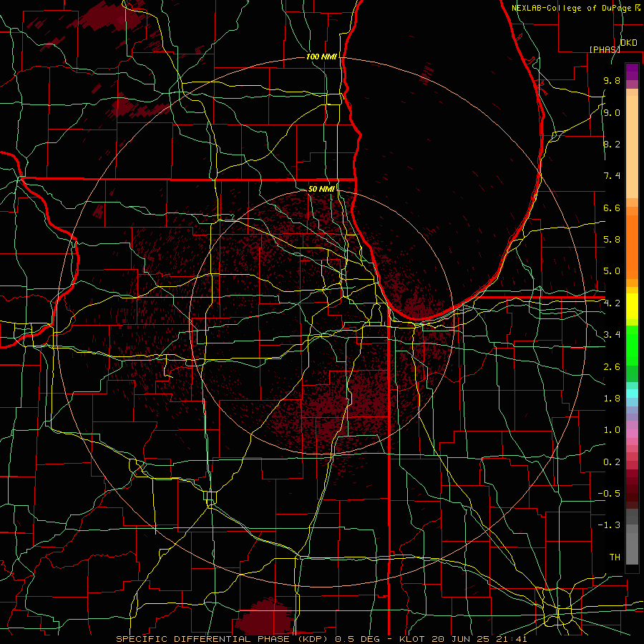Pick the yellow band on the color scale
The width and height of the screenshot is (644, 644).
tap(632, 306)
